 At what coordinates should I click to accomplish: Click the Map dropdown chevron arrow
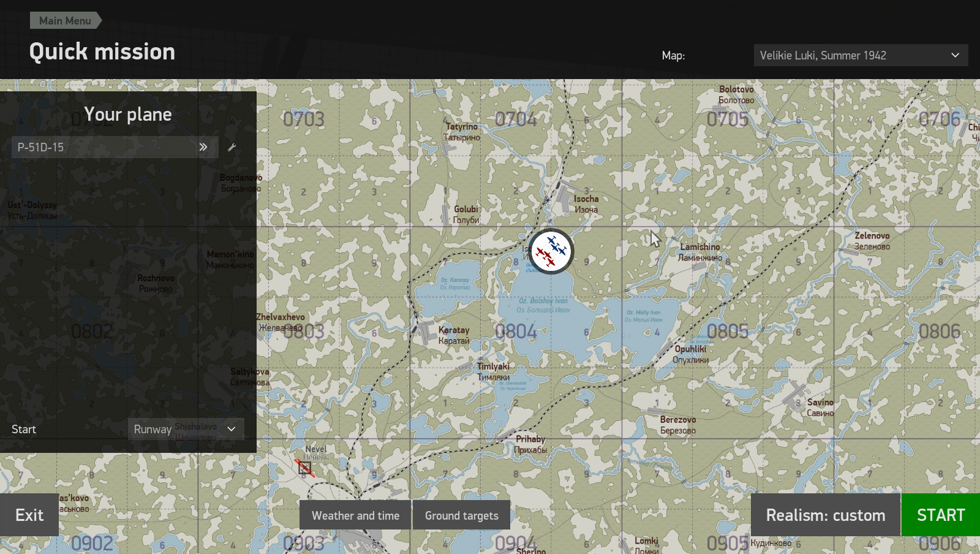pyautogui.click(x=955, y=55)
